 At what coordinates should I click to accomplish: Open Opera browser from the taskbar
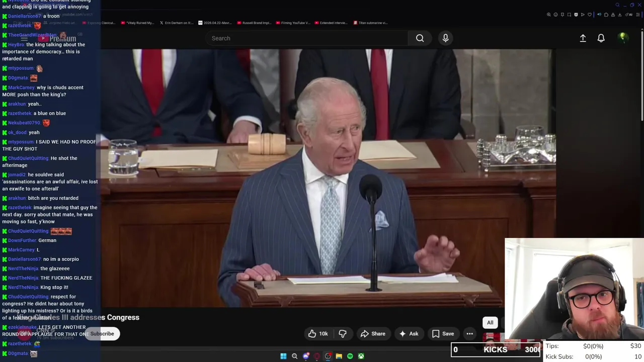click(x=317, y=356)
